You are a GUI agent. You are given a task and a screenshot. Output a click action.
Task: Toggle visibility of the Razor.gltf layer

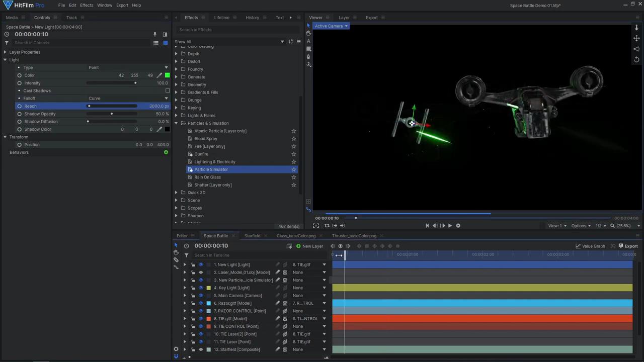(201, 303)
